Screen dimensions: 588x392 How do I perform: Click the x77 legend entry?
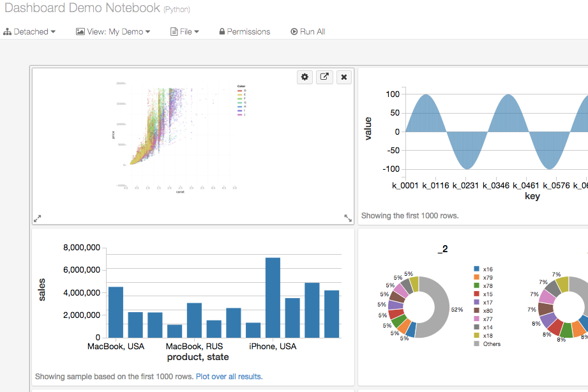pos(483,319)
